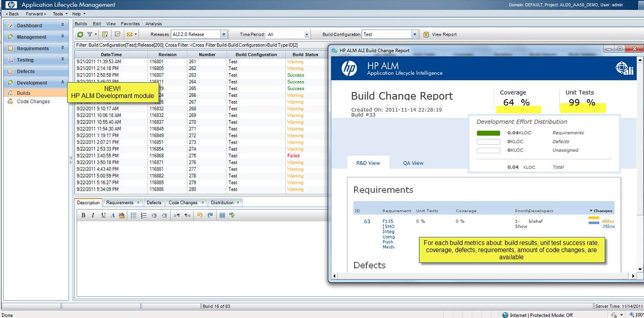
Task: Open the font color A icon
Action: pyautogui.click(x=113, y=215)
